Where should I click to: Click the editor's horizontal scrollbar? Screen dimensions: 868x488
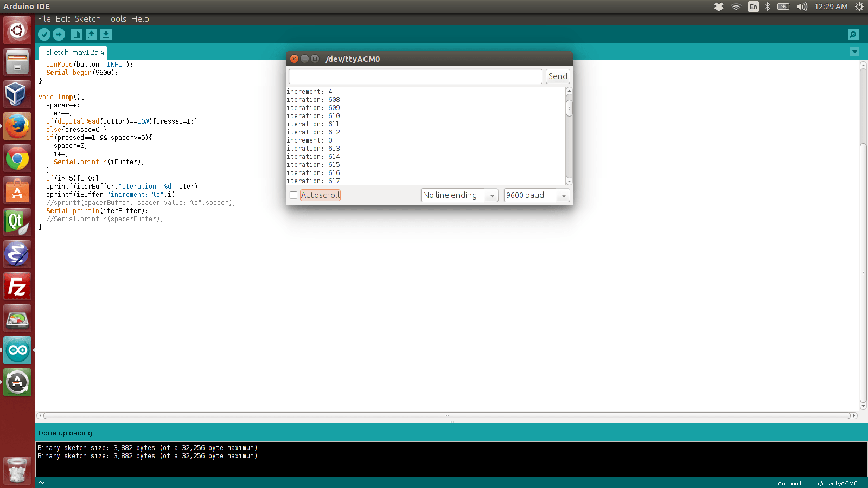[x=447, y=416]
